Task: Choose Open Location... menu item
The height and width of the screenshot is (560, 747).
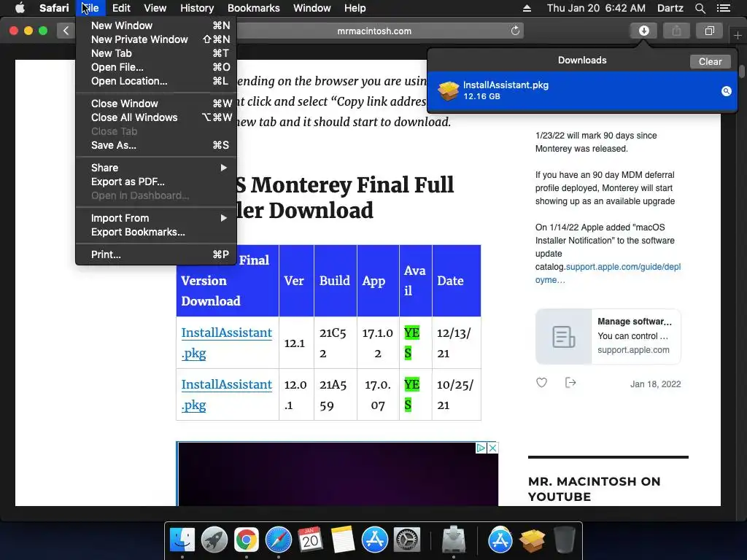Action: 156,81
